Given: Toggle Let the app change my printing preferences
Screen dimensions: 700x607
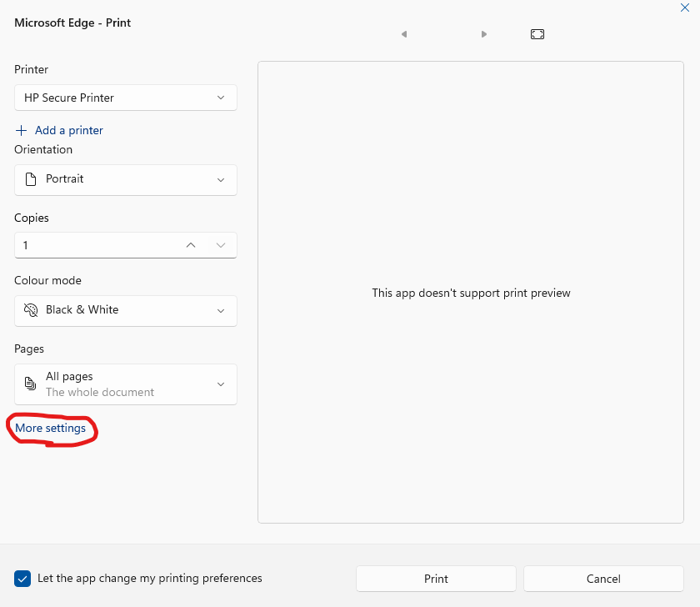Looking at the screenshot, I should click(22, 579).
